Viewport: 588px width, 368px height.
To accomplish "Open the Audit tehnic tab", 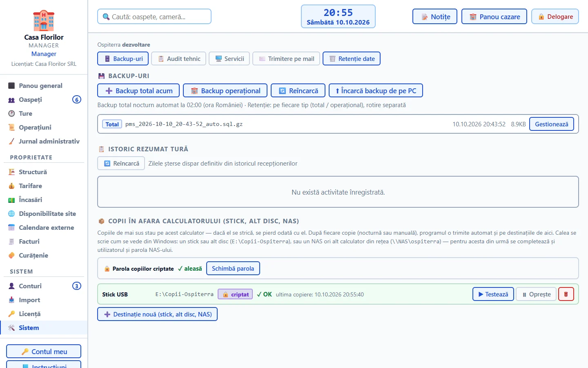I will point(178,58).
